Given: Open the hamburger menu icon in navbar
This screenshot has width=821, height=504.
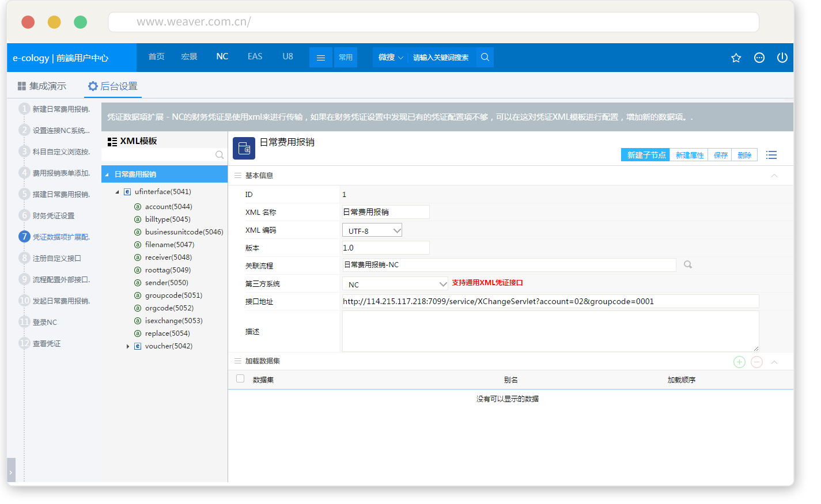Looking at the screenshot, I should click(x=321, y=58).
